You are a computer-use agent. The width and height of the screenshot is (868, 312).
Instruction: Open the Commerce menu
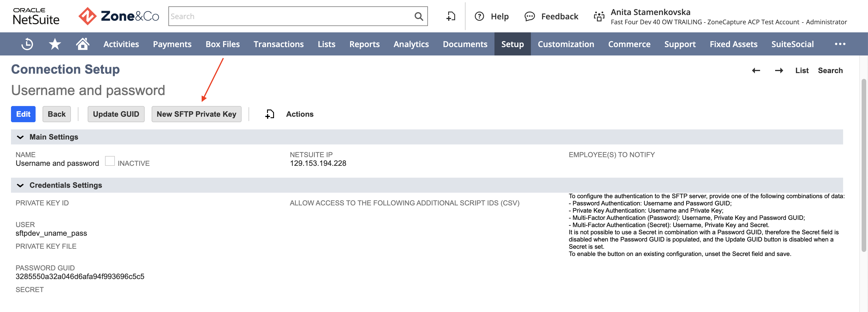(629, 44)
